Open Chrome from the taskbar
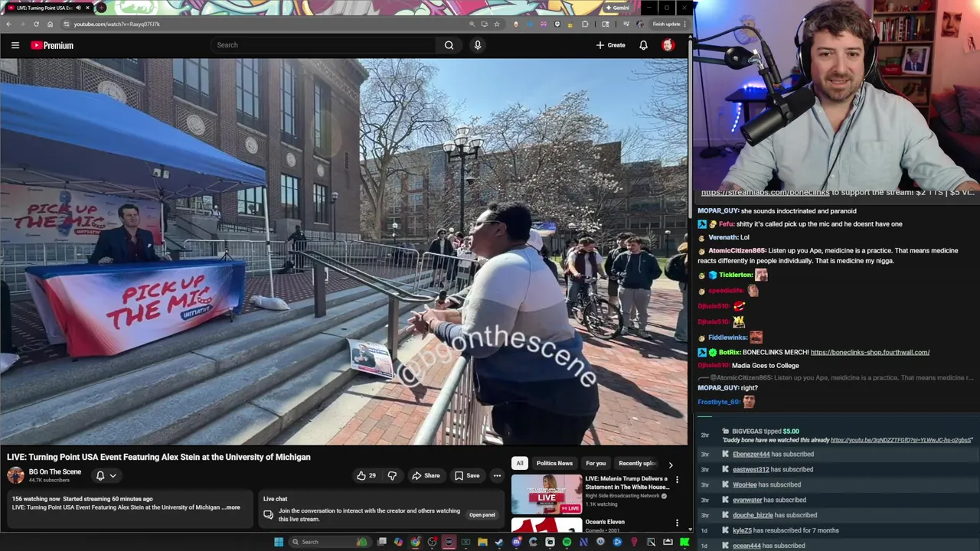The height and width of the screenshot is (551, 980). 414,542
